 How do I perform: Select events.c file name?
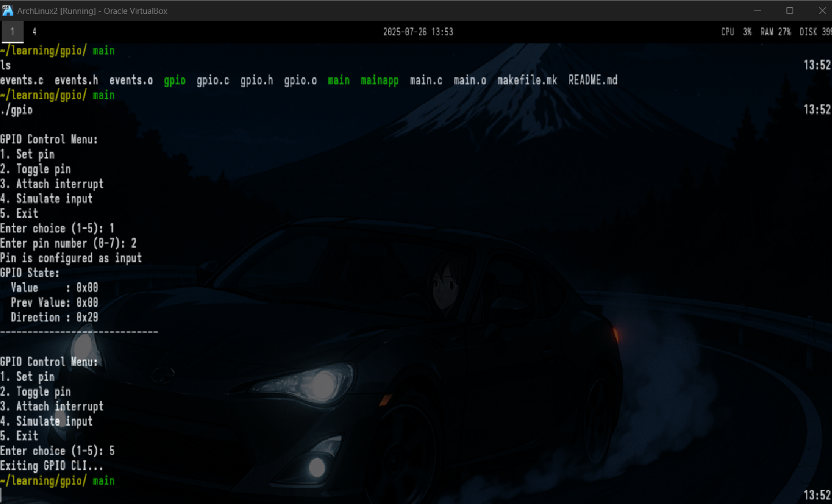(x=22, y=80)
